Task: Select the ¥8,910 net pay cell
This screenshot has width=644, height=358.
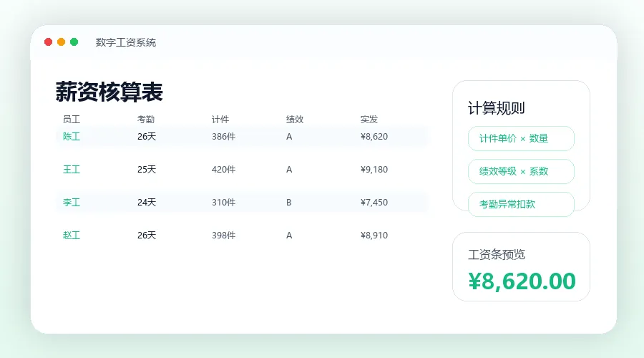Action: tap(374, 235)
